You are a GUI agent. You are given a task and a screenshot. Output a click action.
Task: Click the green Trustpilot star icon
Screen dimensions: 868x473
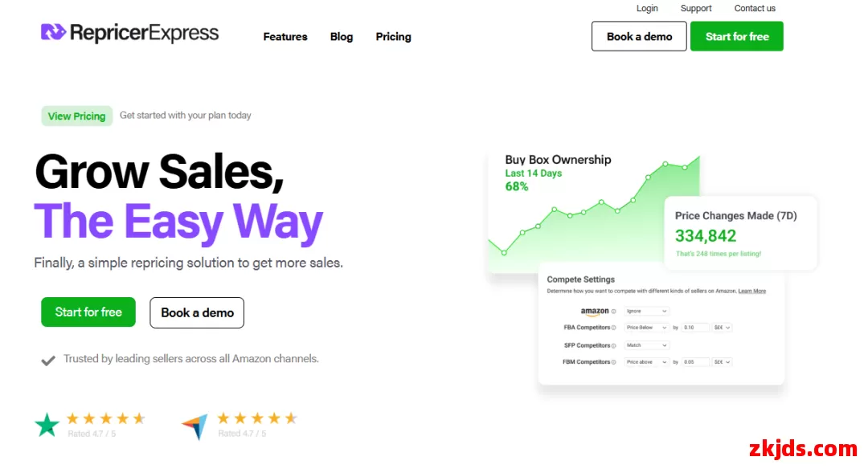47,426
